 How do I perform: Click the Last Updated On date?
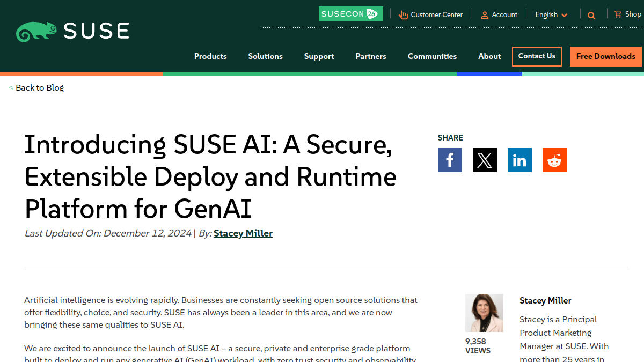108,233
